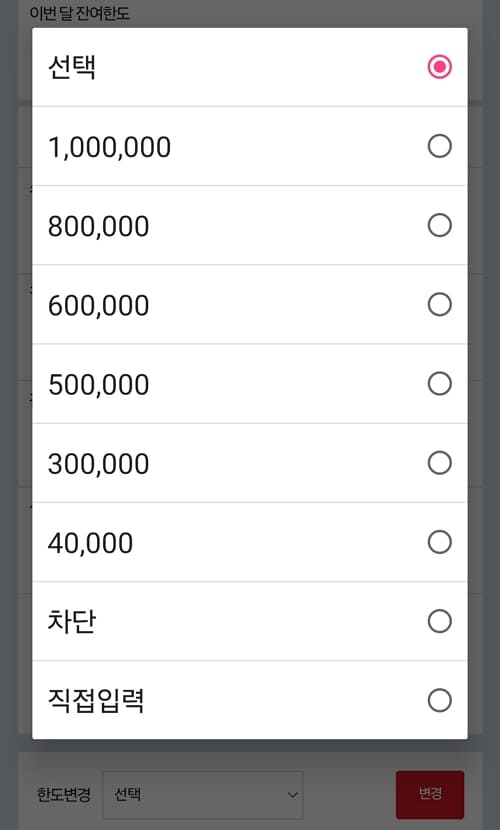Pick the 600,000 radio option

click(439, 305)
